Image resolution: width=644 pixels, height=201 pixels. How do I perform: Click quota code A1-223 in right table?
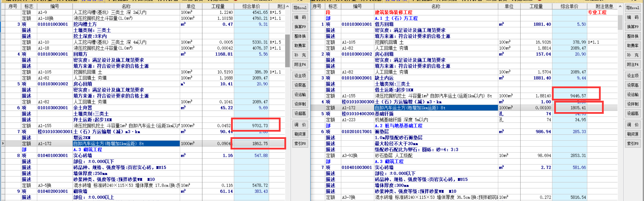point(349,120)
